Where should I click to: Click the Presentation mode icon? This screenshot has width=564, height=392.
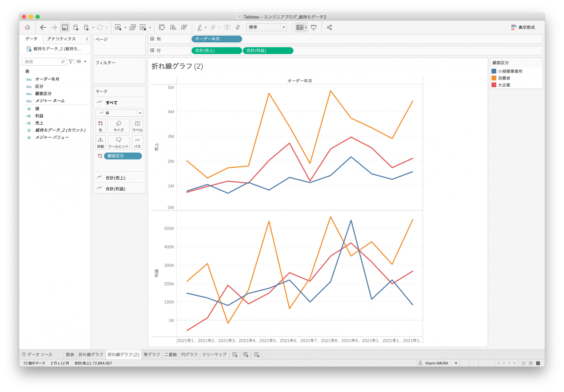coord(314,27)
